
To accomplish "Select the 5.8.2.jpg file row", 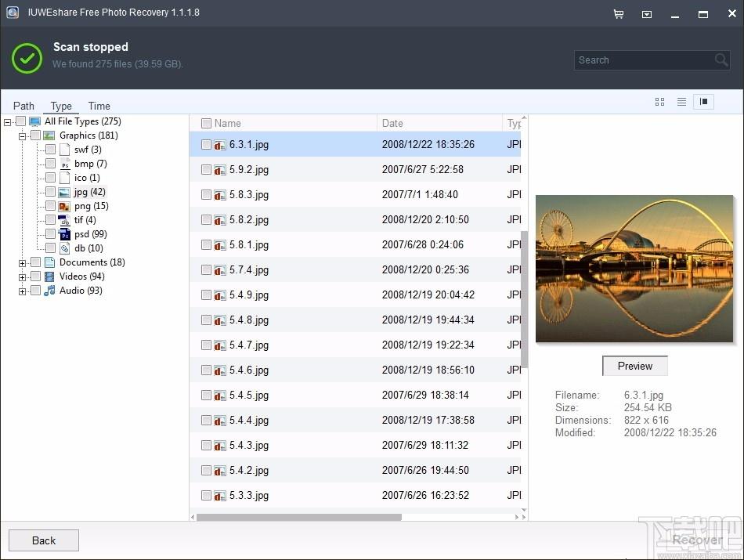I will pos(355,220).
